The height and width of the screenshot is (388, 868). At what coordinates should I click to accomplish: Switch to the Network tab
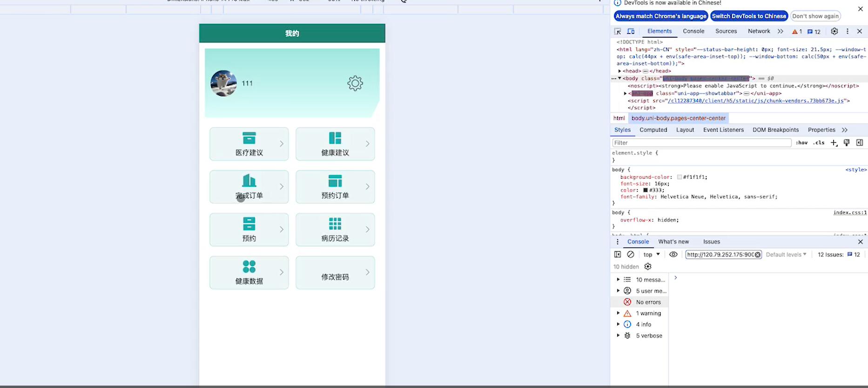tap(759, 31)
